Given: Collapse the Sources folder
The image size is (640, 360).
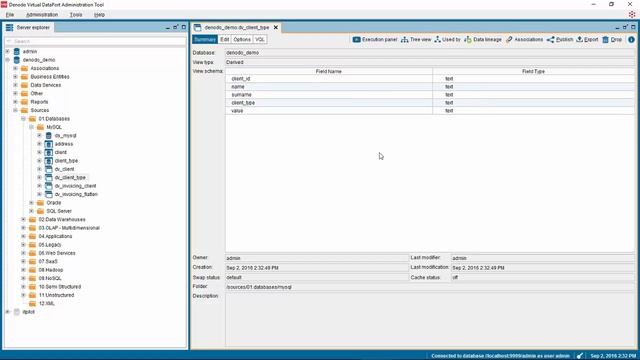Looking at the screenshot, I should 16,110.
